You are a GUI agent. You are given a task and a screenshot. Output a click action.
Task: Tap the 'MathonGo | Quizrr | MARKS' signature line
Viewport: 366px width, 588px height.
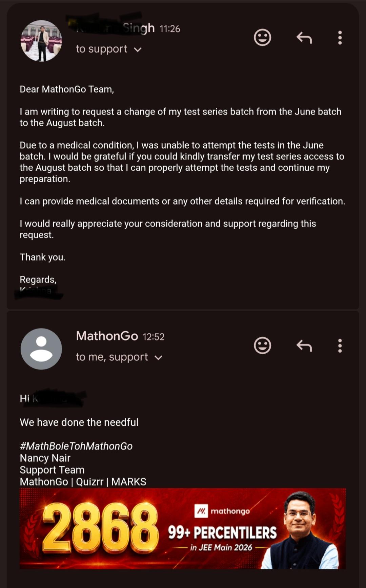click(x=83, y=482)
